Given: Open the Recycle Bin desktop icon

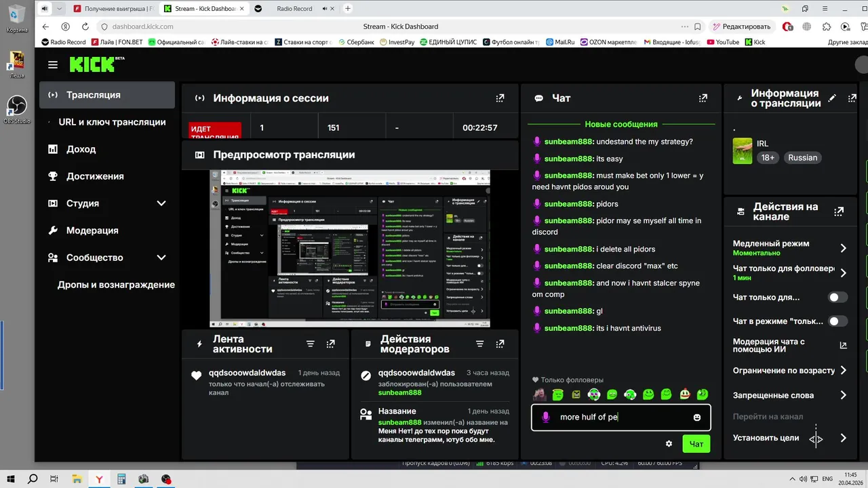Looking at the screenshot, I should tap(17, 18).
